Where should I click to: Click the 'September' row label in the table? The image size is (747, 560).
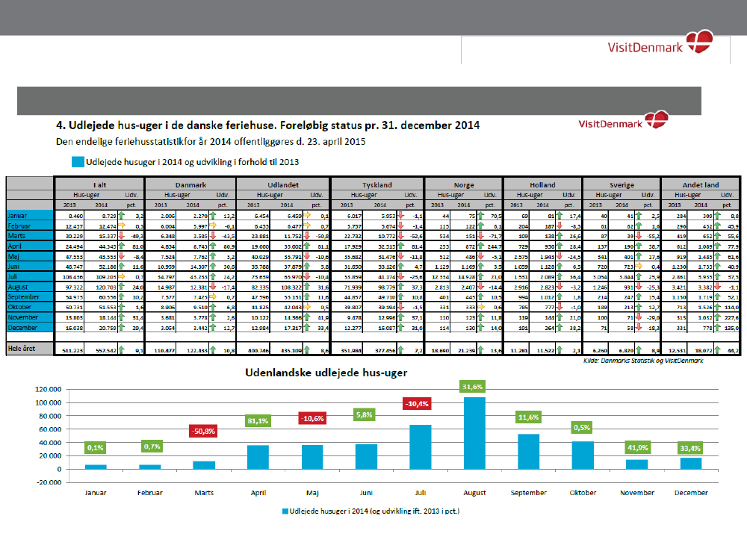[30, 296]
